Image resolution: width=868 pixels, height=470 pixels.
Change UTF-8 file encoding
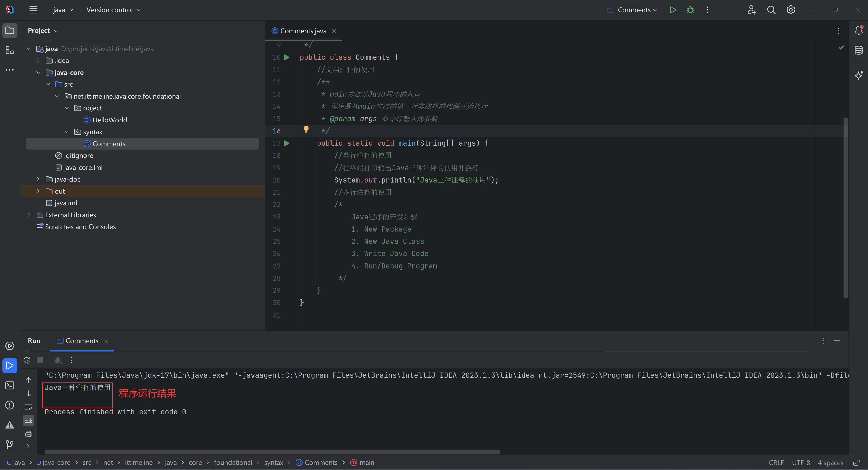point(801,463)
